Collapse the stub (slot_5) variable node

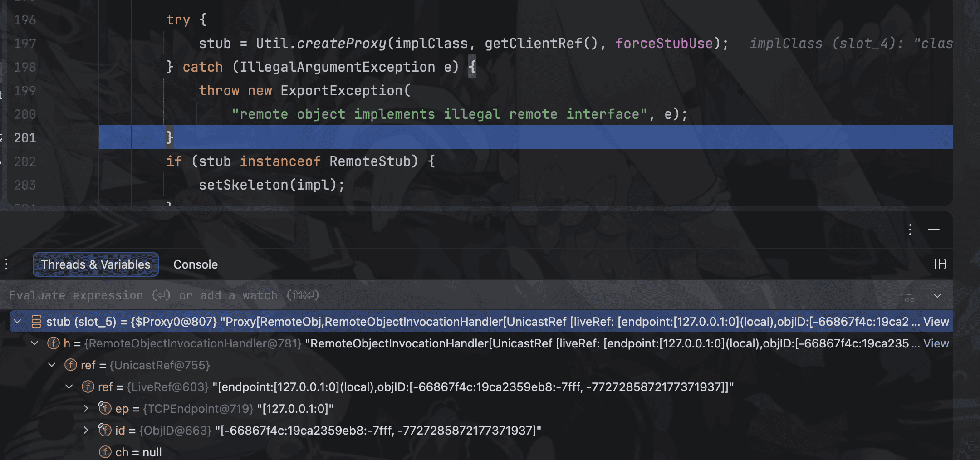click(18, 322)
